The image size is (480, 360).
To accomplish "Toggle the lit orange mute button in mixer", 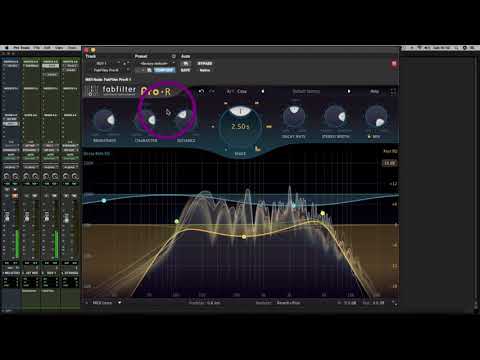I will tap(14, 196).
